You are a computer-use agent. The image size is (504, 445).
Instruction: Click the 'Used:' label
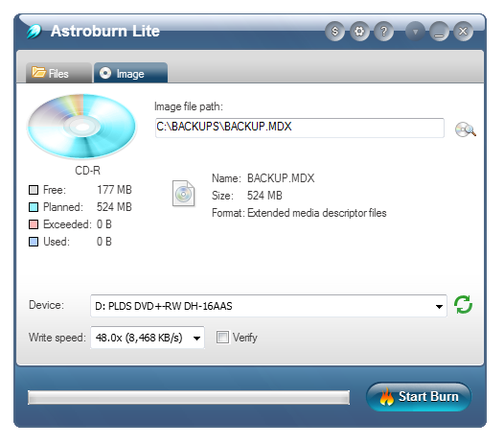pos(57,242)
